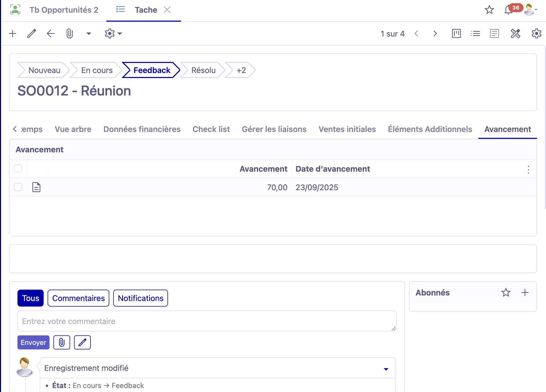
Task: Switch to the Kanban board view icon
Action: click(456, 34)
